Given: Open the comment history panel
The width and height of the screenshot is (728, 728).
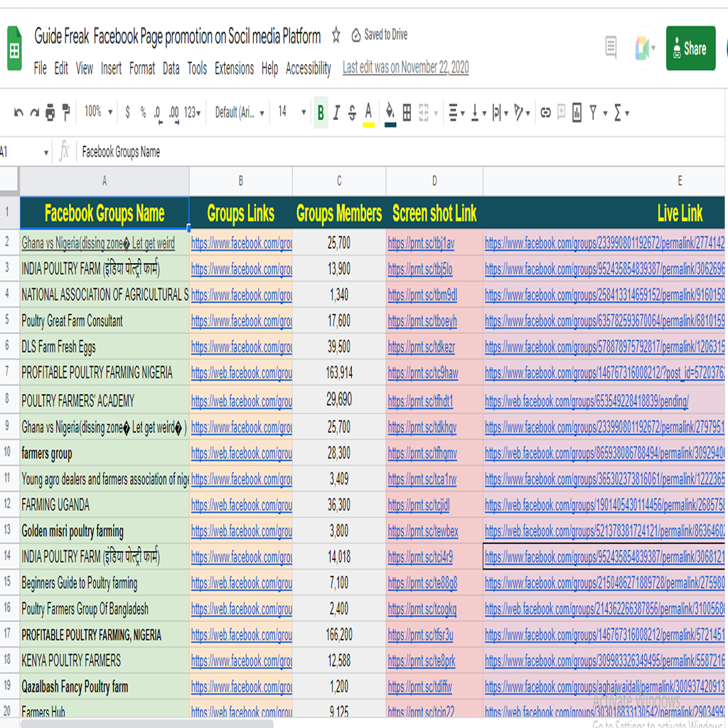Looking at the screenshot, I should click(611, 48).
